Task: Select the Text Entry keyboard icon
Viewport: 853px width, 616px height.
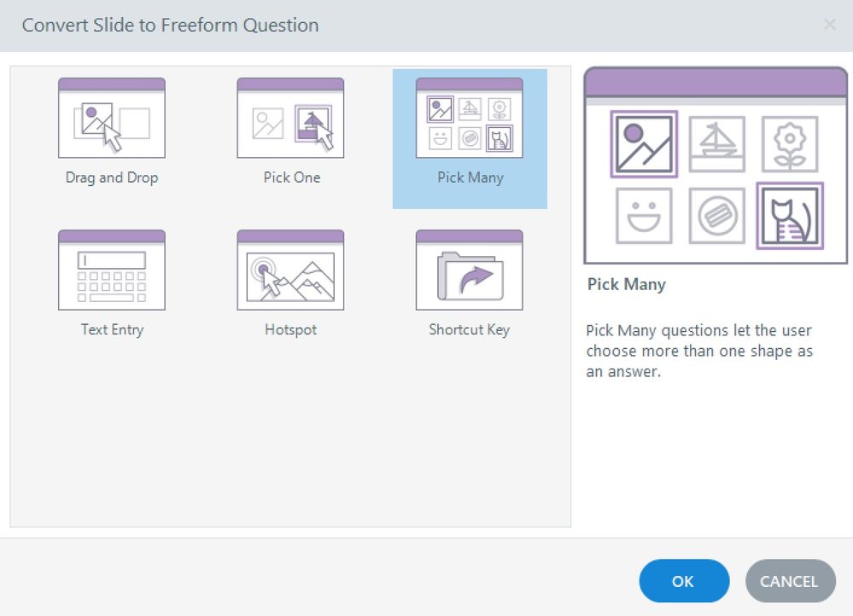Action: 112,270
